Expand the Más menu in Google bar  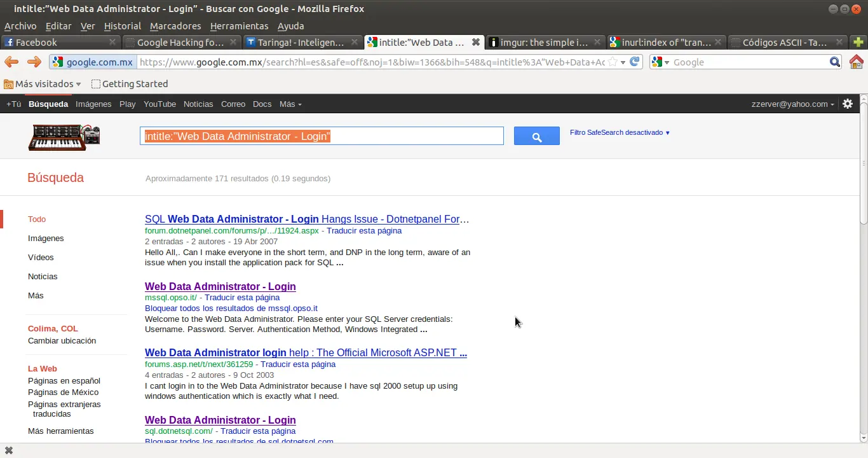pos(290,104)
